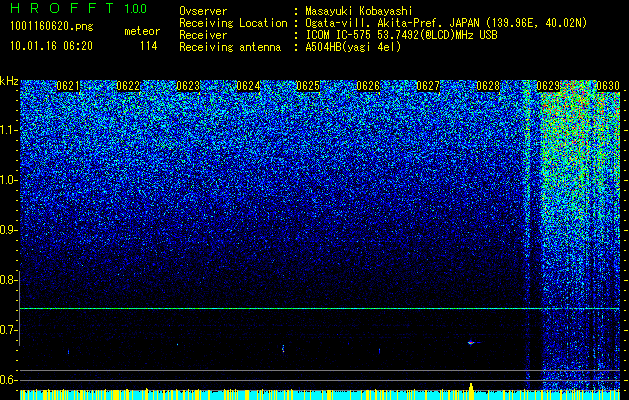Click the 'meteor' label
The height and width of the screenshot is (400, 629).
[142, 31]
